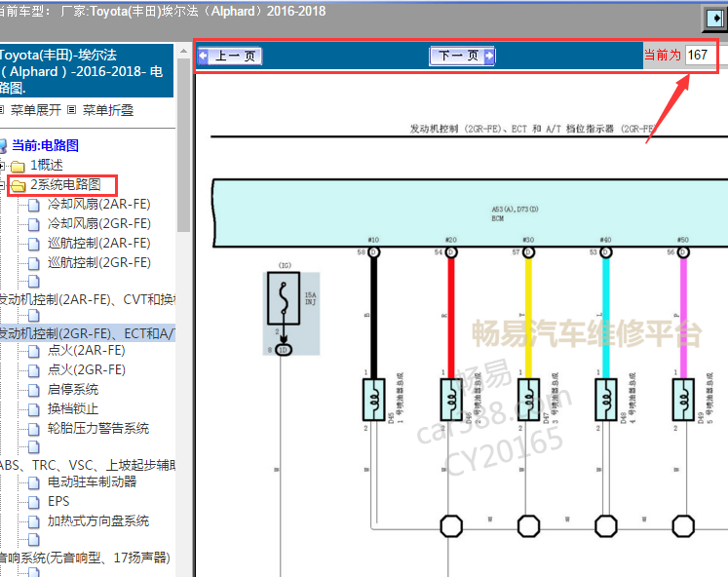The width and height of the screenshot is (728, 577).
Task: Open EPS diagram
Action: click(58, 501)
